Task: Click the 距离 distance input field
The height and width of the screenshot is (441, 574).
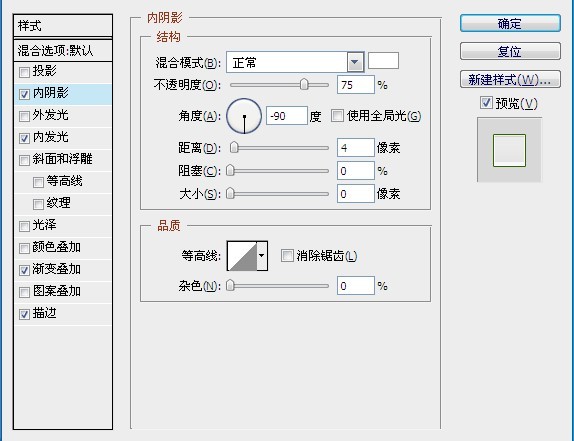Action: coord(356,148)
